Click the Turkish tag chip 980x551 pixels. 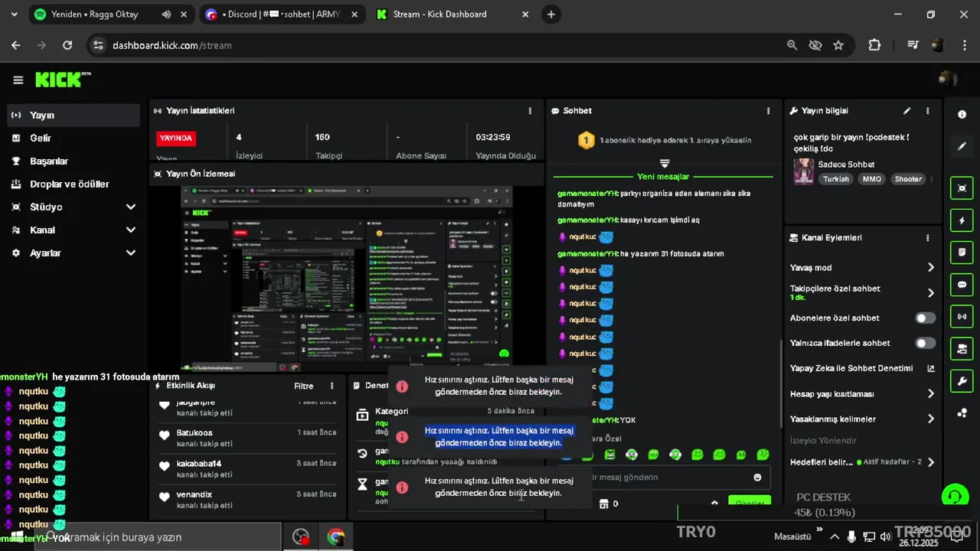click(x=836, y=179)
